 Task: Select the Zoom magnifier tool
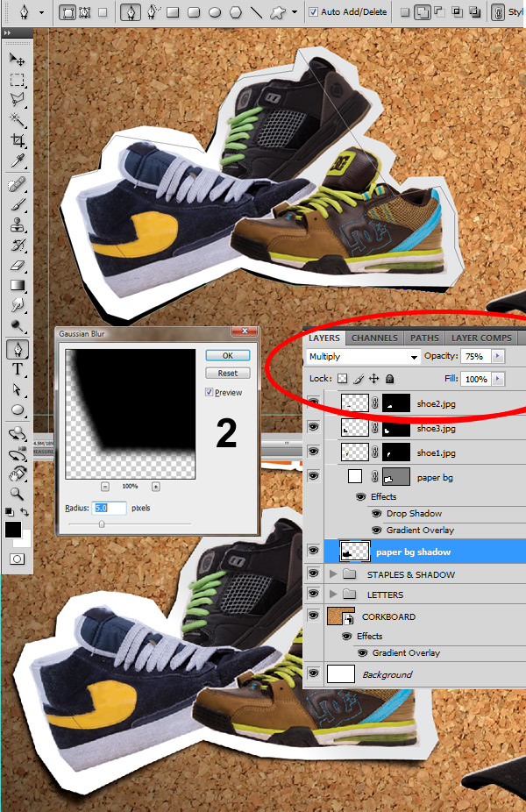pos(18,494)
